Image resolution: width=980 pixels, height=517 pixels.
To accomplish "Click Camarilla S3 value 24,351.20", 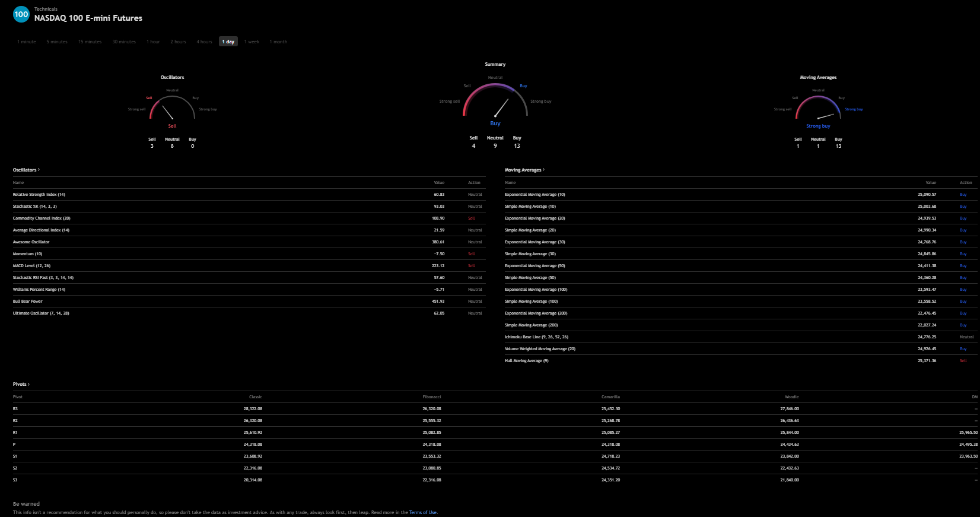I will click(x=610, y=480).
